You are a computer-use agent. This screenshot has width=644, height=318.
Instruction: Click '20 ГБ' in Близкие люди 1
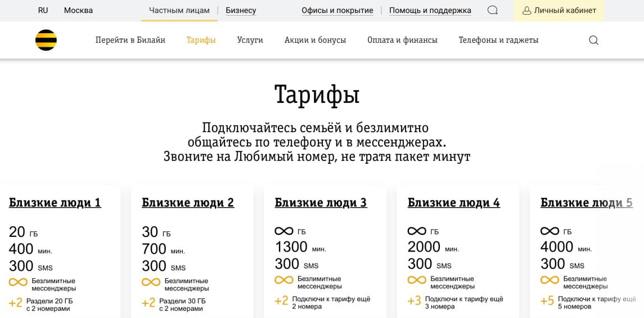pyautogui.click(x=23, y=232)
